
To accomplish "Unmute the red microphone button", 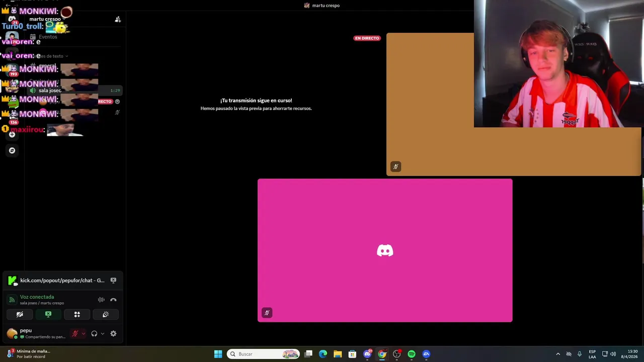I will coord(75,333).
